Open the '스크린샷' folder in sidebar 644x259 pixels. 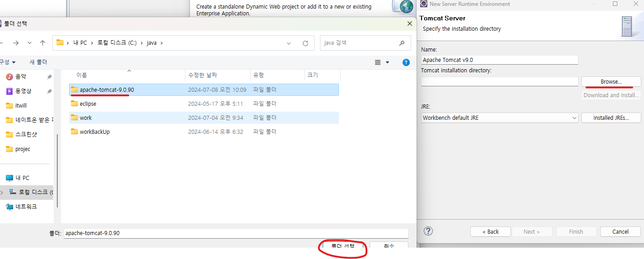pos(26,134)
